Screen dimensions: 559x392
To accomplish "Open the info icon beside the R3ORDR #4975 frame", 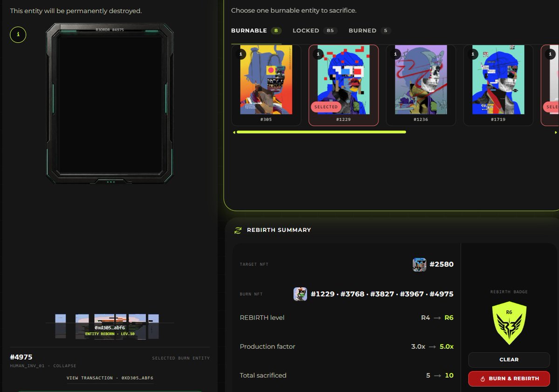I will 18,34.
